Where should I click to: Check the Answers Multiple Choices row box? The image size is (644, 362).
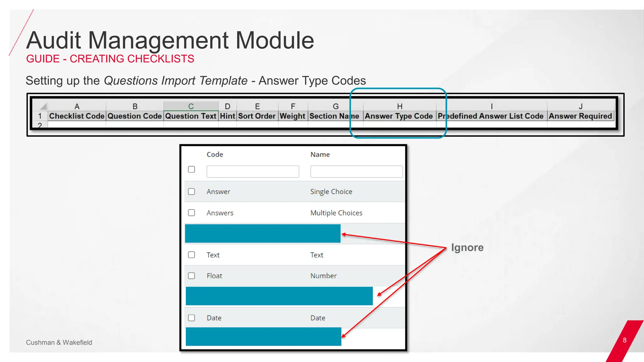click(x=191, y=213)
